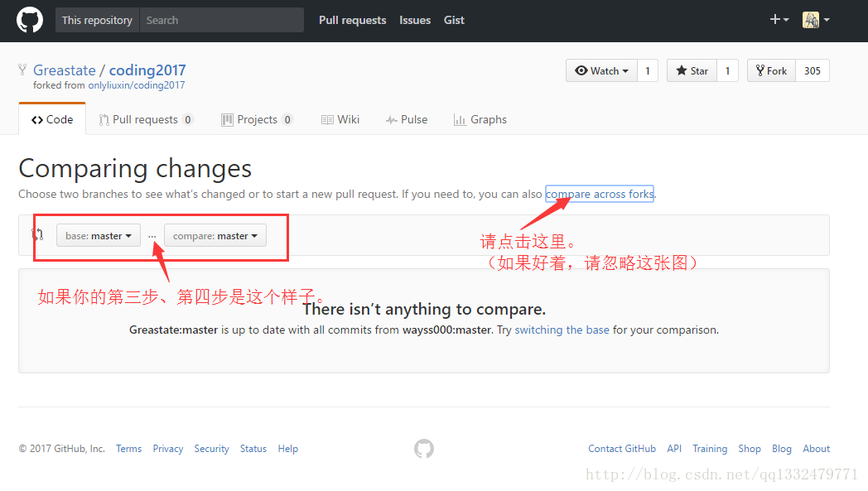This screenshot has height=491, width=868.
Task: Click the Comparing changes heading
Action: (135, 168)
